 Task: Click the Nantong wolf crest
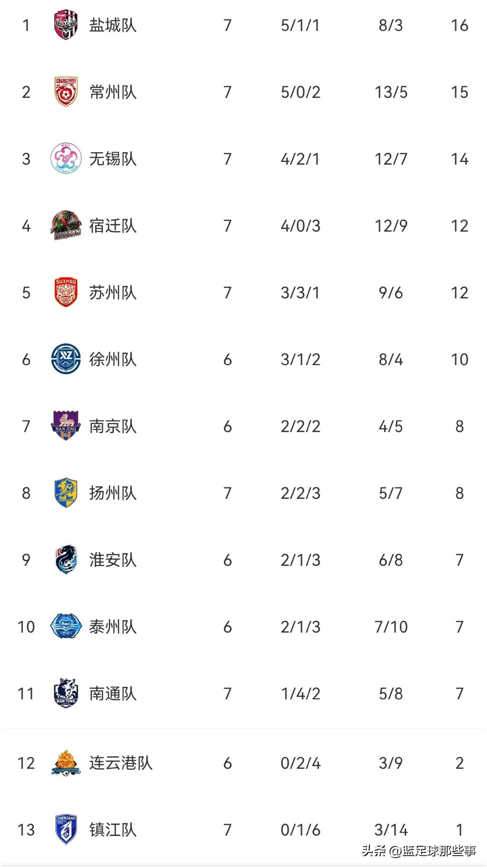coord(66,693)
